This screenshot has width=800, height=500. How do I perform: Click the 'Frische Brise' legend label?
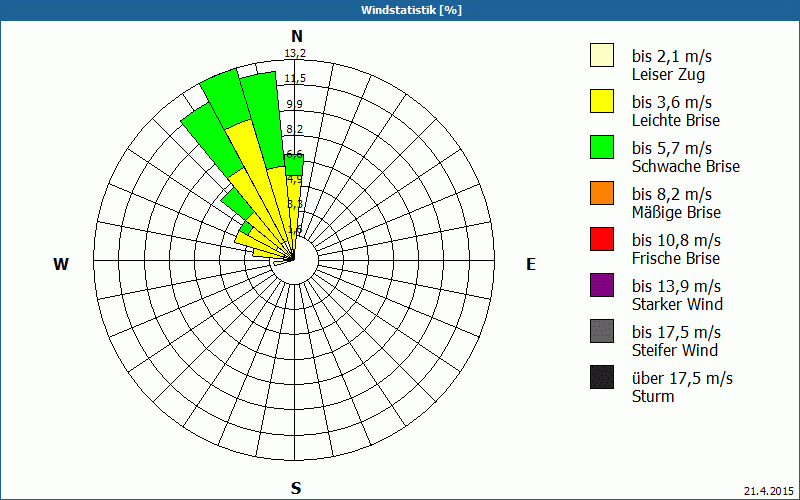pos(676,258)
